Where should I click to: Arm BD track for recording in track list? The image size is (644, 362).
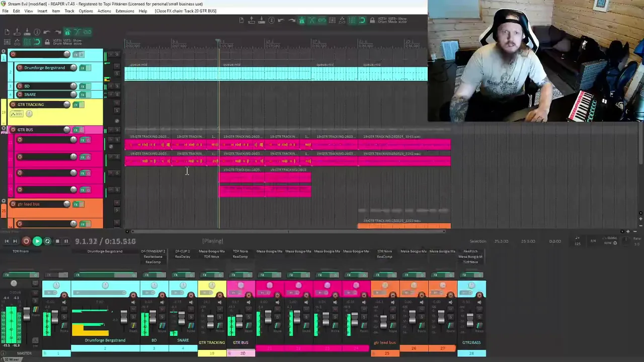(x=20, y=86)
